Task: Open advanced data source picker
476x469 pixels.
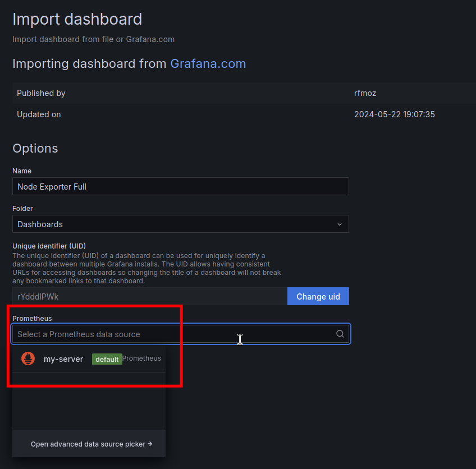Action: (x=91, y=444)
